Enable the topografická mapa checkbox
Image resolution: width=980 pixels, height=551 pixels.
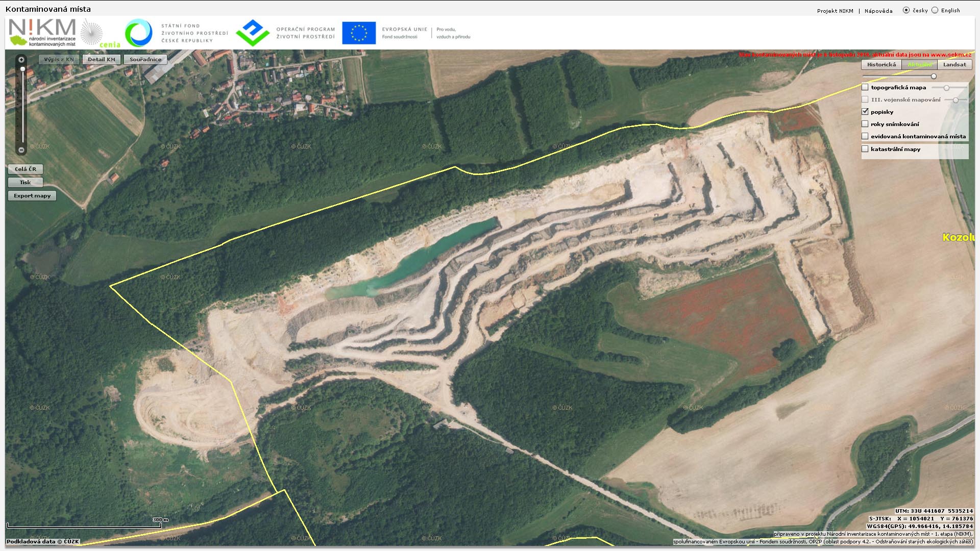point(865,87)
